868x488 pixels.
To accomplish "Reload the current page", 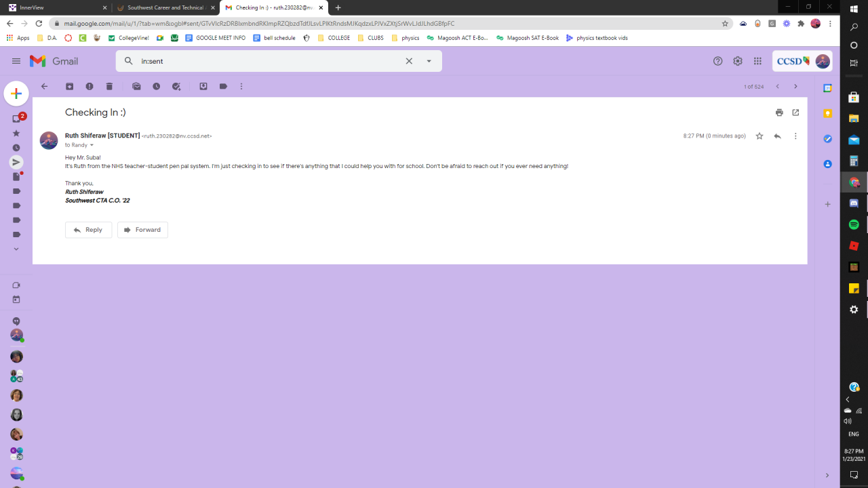I will click(39, 23).
